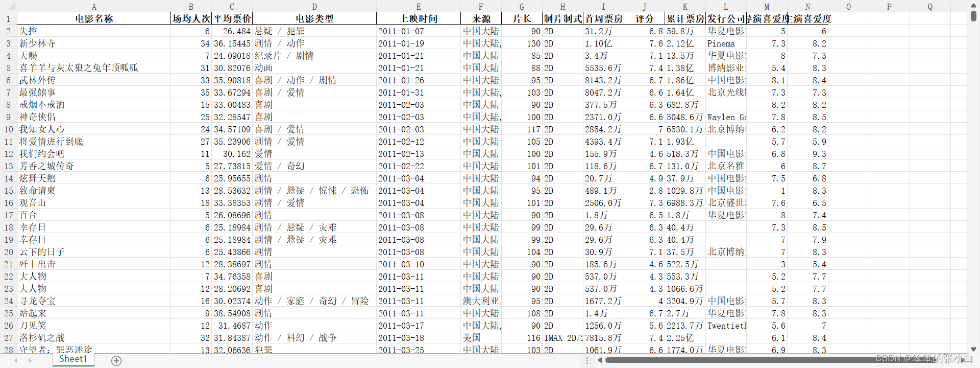
Task: Click the header cell 制片制式
Action: pyautogui.click(x=562, y=19)
